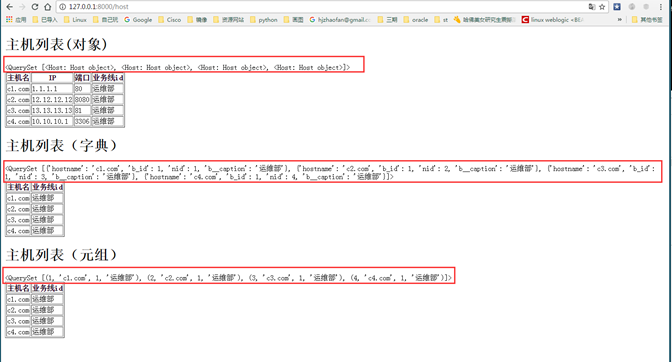
Task: Open the blue extension icon in toolbar
Action: (617, 7)
